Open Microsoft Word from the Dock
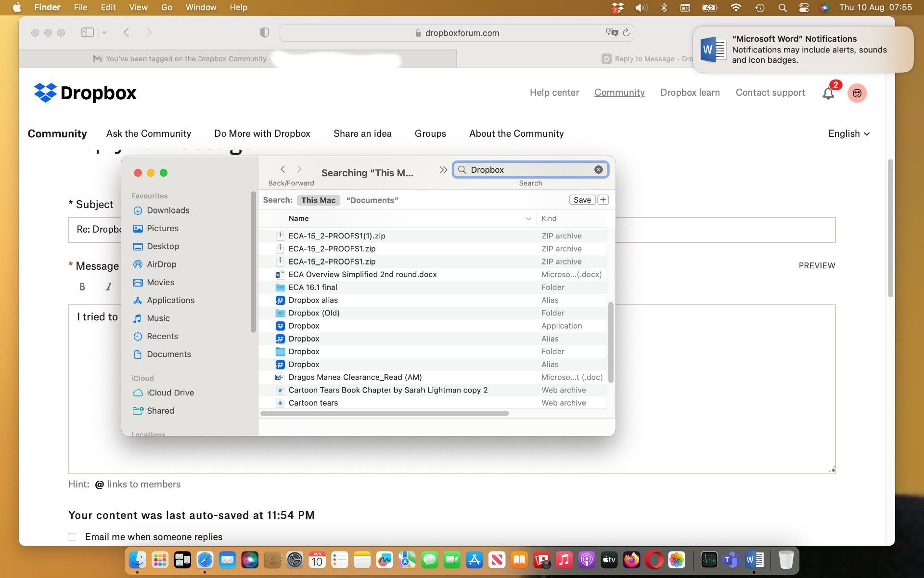 (x=754, y=560)
